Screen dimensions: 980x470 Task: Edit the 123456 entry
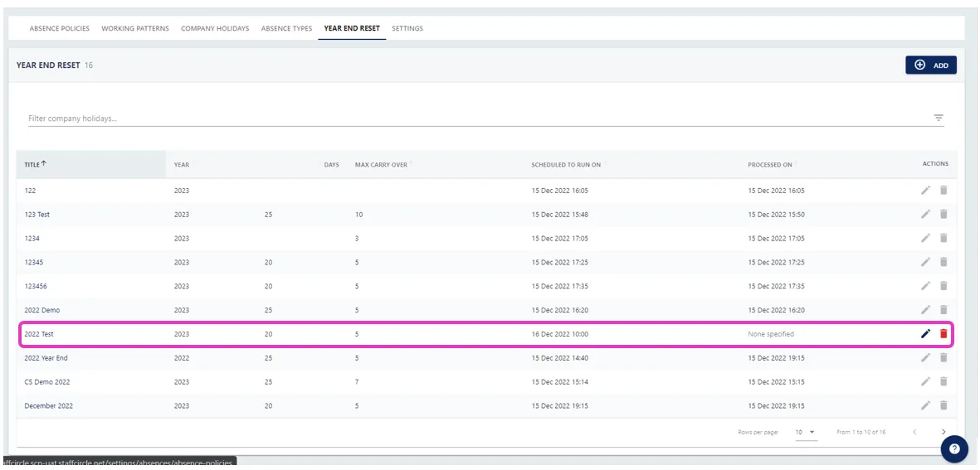click(925, 286)
